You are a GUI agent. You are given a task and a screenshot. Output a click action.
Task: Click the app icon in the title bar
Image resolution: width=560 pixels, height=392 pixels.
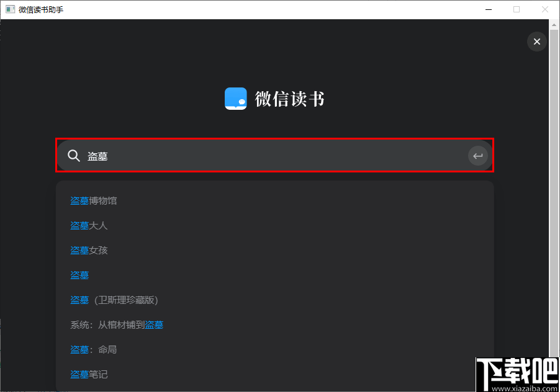coord(9,9)
